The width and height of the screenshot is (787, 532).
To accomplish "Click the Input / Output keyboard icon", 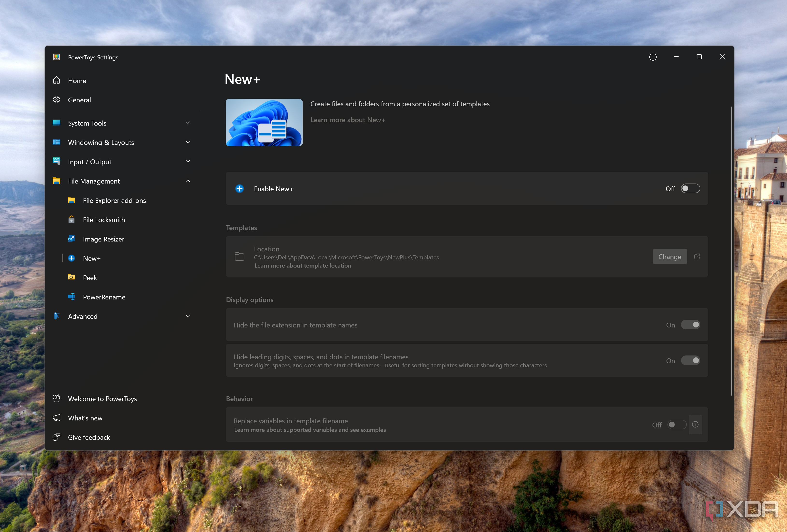I will pyautogui.click(x=57, y=161).
